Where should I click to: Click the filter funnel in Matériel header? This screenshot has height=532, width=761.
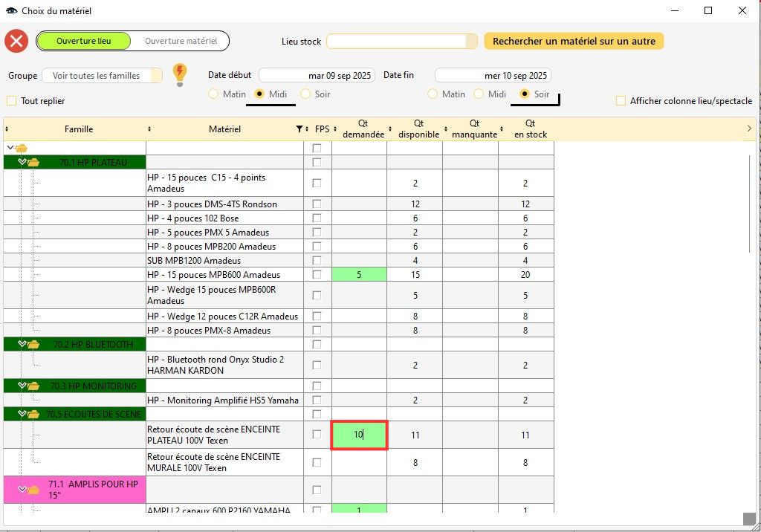pyautogui.click(x=299, y=129)
